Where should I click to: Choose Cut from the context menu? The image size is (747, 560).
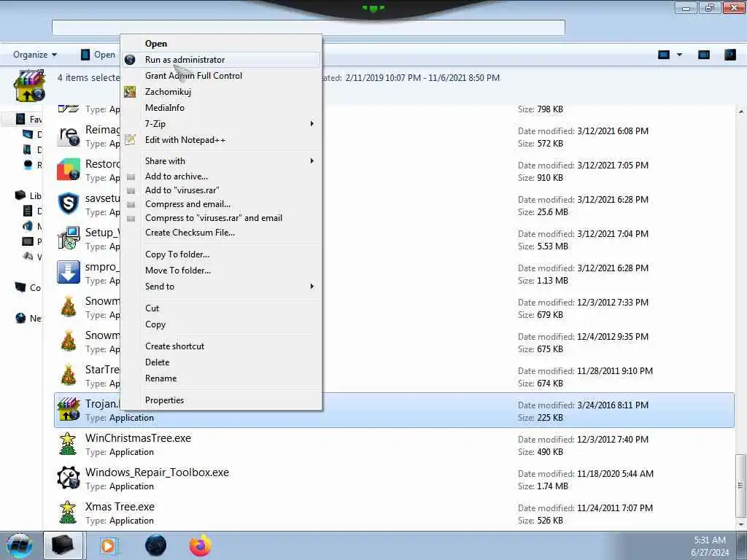152,308
